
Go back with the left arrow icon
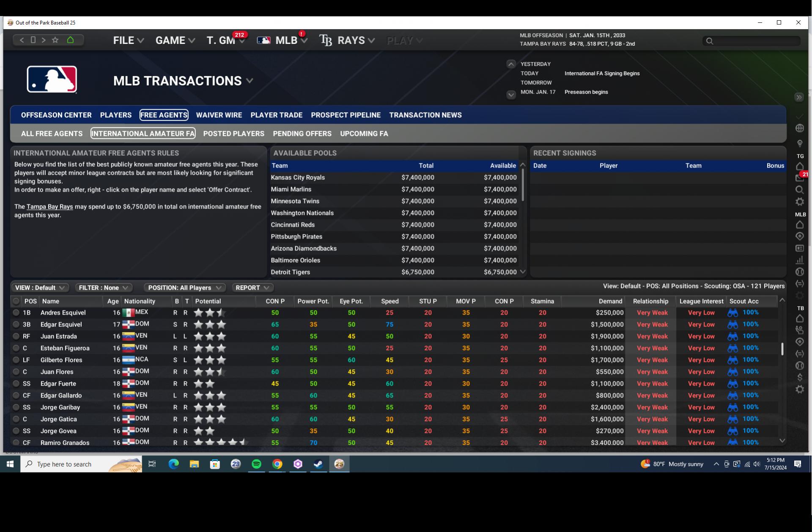coord(22,40)
